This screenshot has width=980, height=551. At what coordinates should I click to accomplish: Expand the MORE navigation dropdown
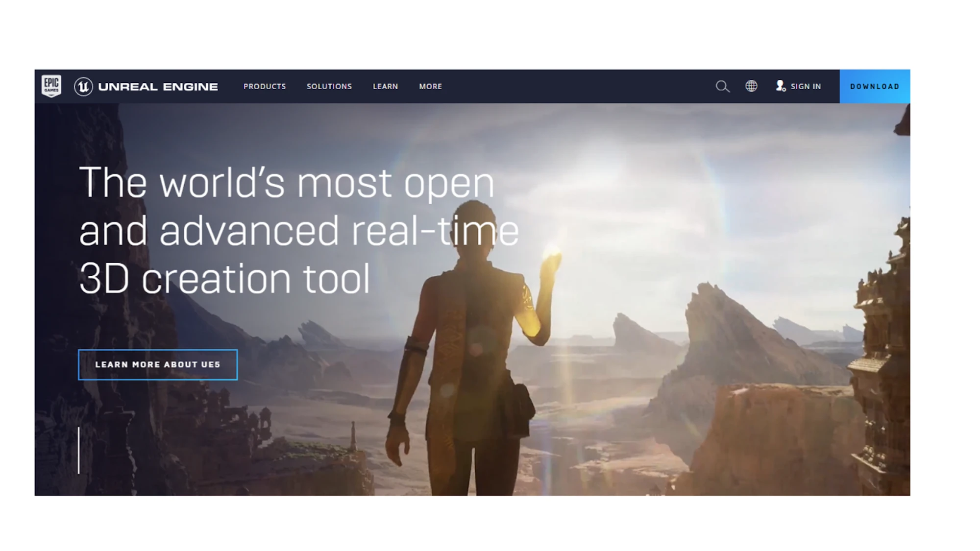point(430,86)
